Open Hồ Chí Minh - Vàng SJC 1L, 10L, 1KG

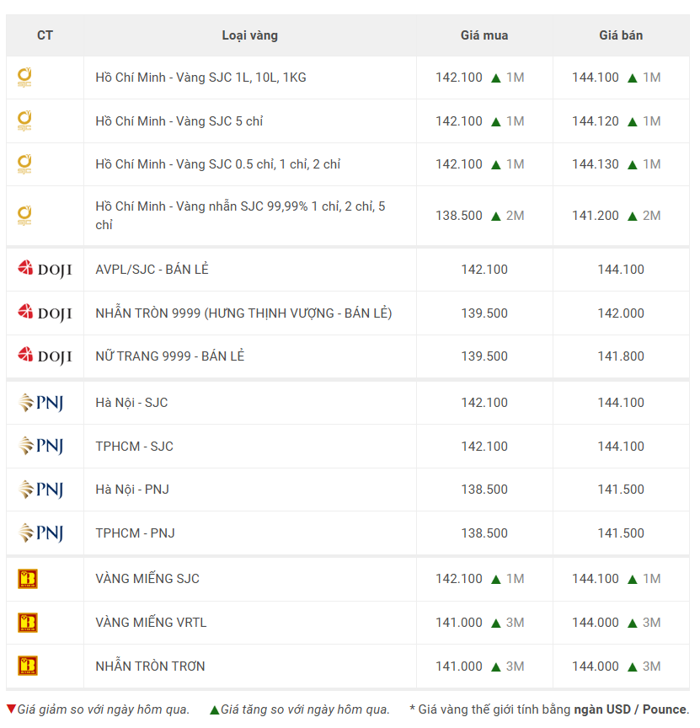pos(200,78)
